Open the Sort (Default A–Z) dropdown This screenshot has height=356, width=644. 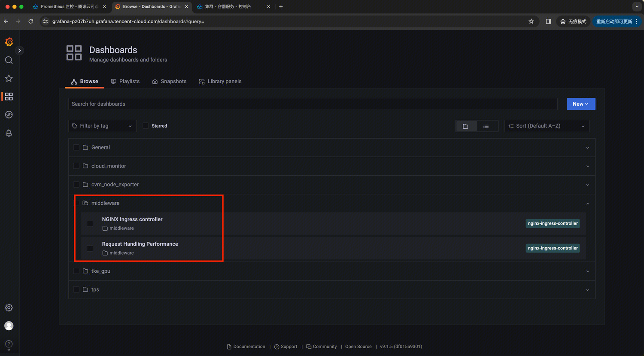coord(546,126)
